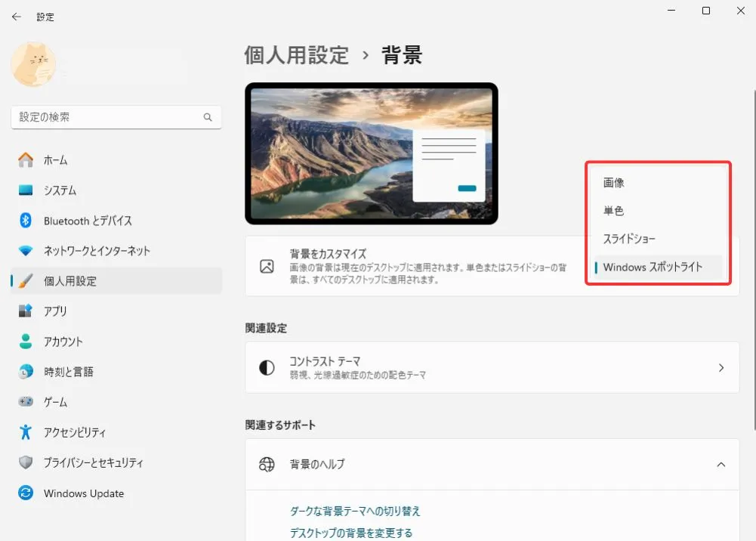This screenshot has height=541, width=756.
Task: Collapse the 背景のヘルプ section chevron
Action: click(x=721, y=465)
